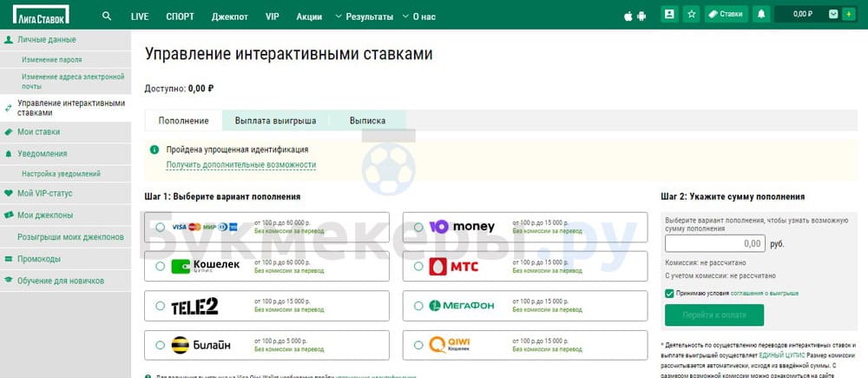Select the QIWI radio button

[418, 345]
